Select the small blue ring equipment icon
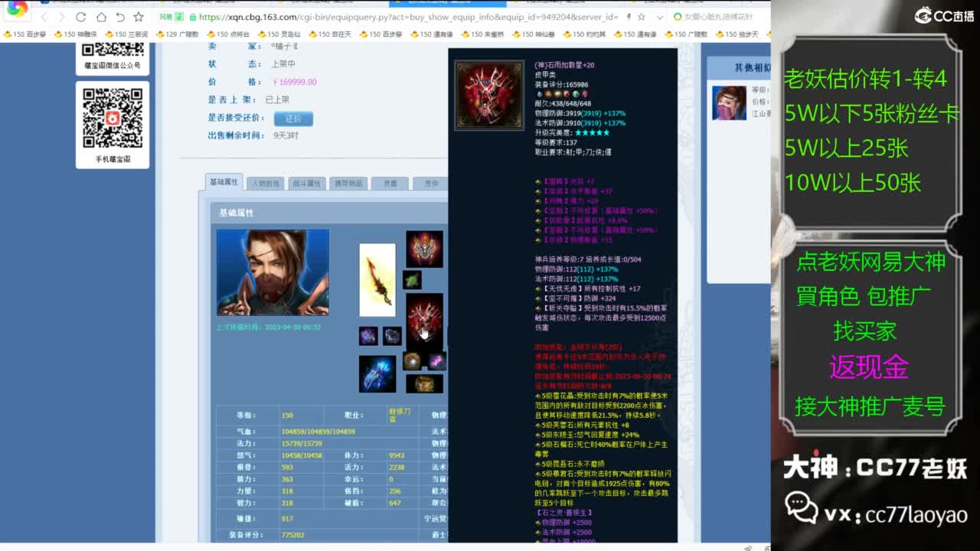This screenshot has height=551, width=980. pos(392,336)
